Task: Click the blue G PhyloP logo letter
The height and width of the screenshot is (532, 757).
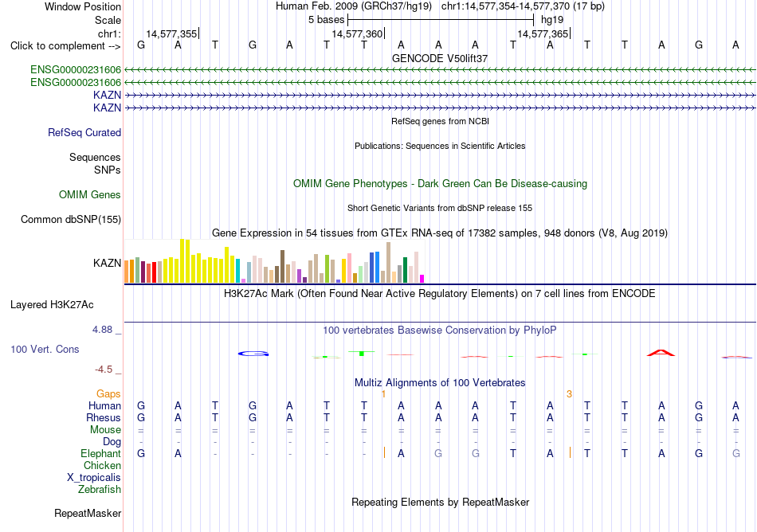Action: [253, 354]
